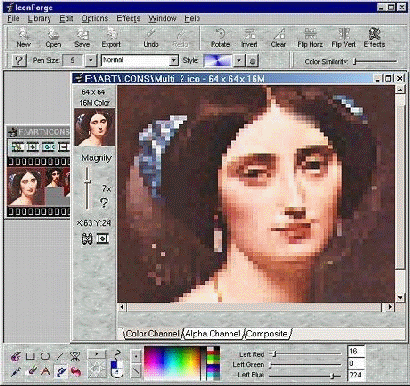Click the round button right of Style dropdown
This screenshot has width=410, height=386.
[x=252, y=61]
